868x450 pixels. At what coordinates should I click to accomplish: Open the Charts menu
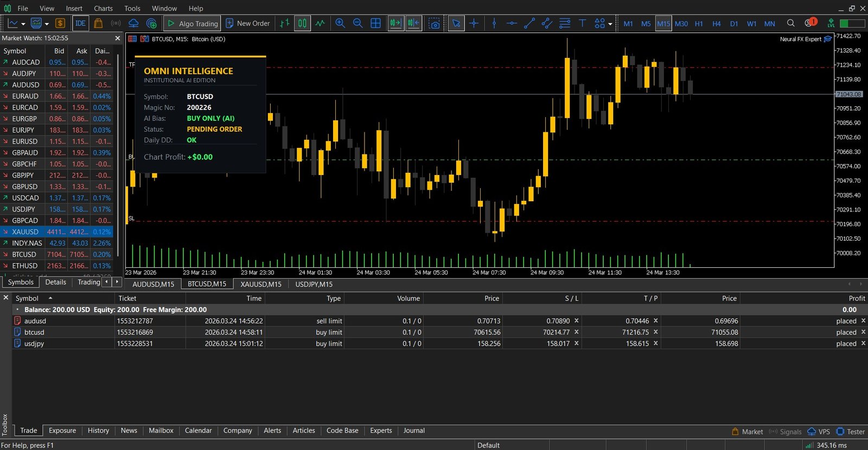103,8
